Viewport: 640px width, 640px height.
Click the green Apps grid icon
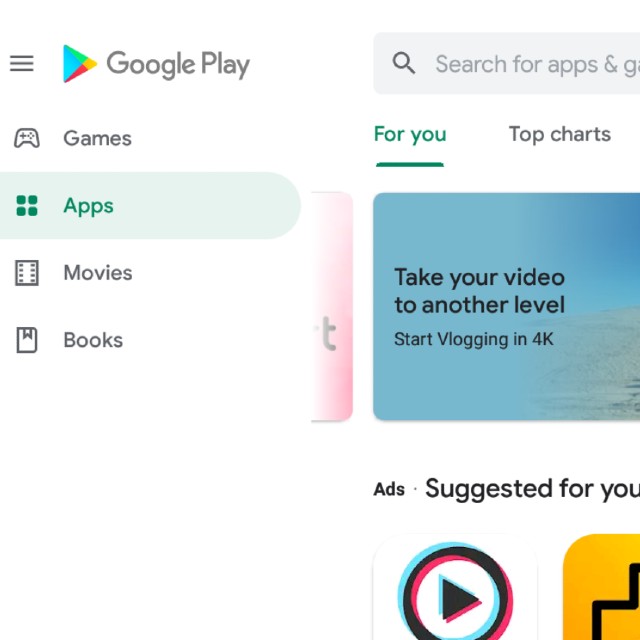(27, 205)
